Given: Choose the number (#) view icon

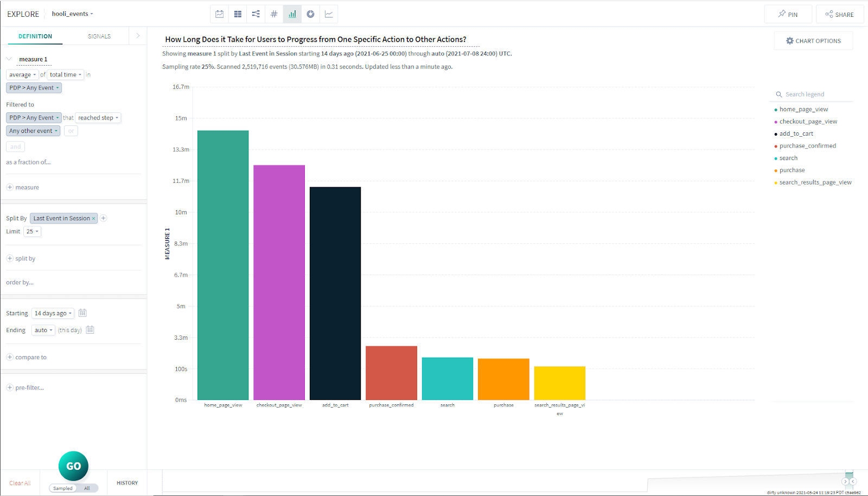Looking at the screenshot, I should pyautogui.click(x=274, y=14).
